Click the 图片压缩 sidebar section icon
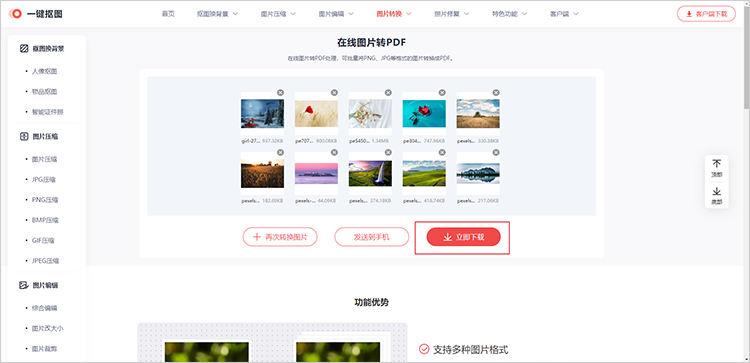 pos(24,136)
